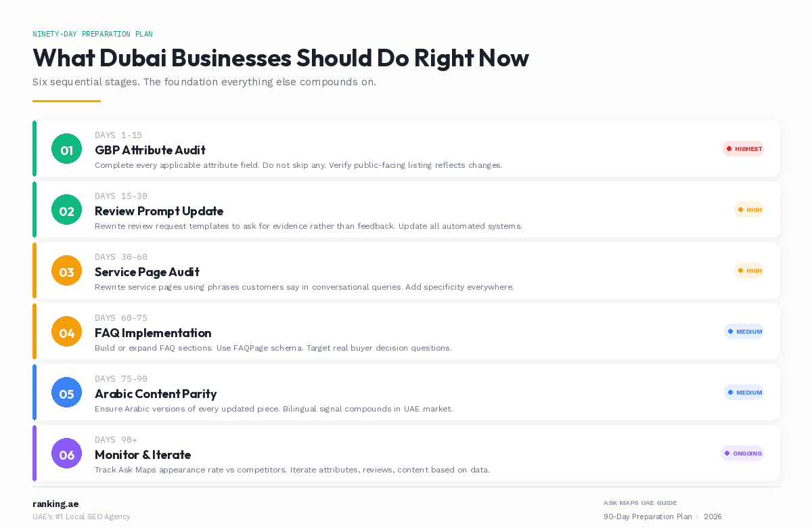Click the red HIGHEST priority badge
The height and width of the screenshot is (528, 812).
click(743, 149)
